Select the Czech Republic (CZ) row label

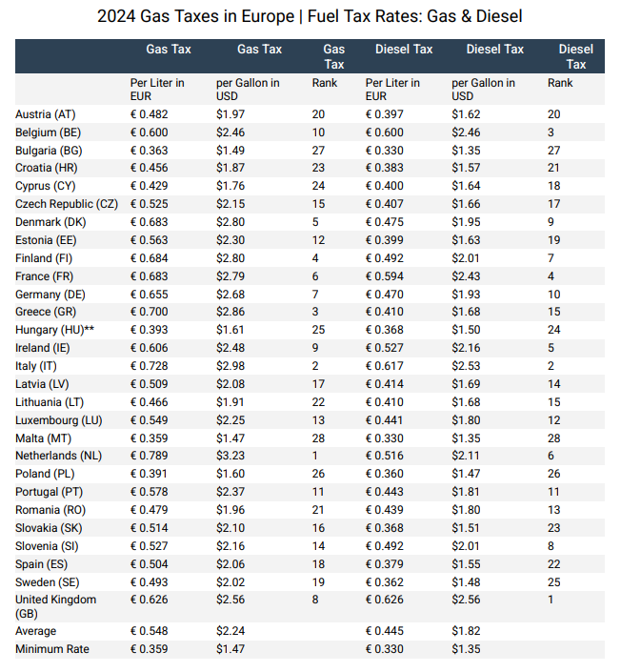(x=67, y=204)
